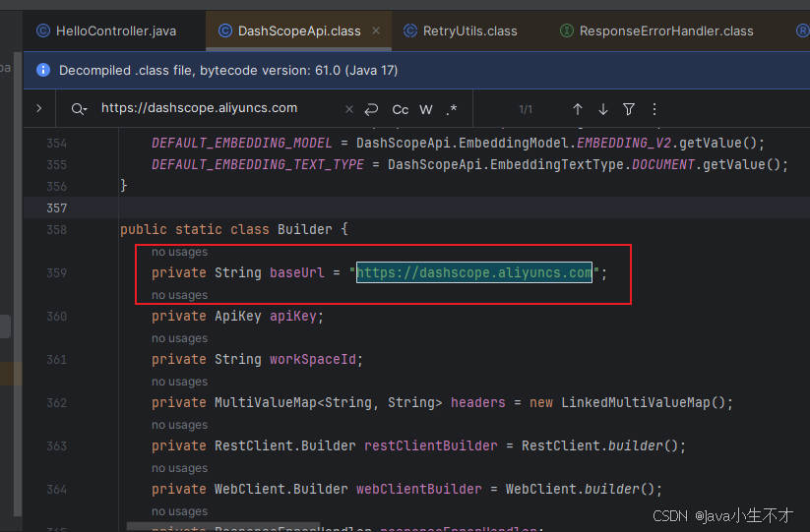Open the search filter options

[629, 109]
